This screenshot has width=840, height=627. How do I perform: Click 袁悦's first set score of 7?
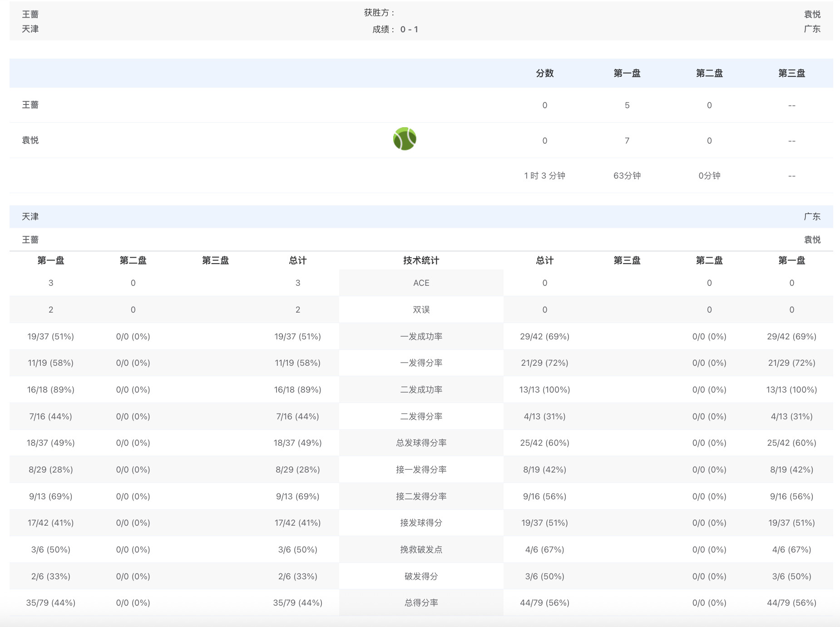point(627,141)
